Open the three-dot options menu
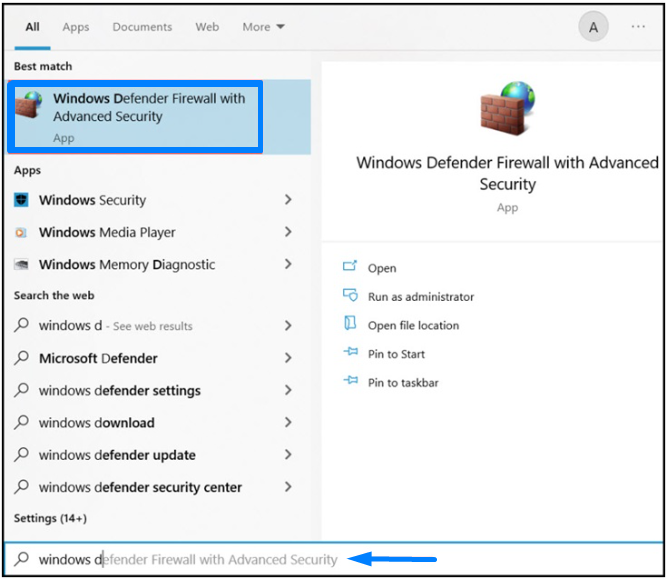The width and height of the screenshot is (666, 581). 638,27
